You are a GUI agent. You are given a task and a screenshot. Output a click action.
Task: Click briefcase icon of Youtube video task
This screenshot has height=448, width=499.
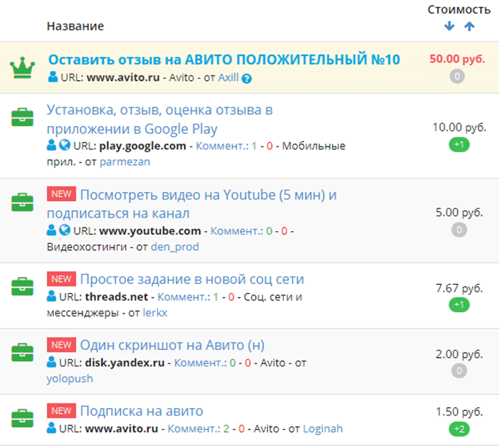[23, 202]
